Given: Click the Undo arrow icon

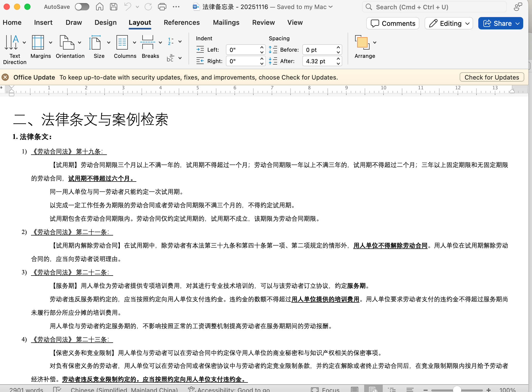Looking at the screenshot, I should (x=128, y=7).
